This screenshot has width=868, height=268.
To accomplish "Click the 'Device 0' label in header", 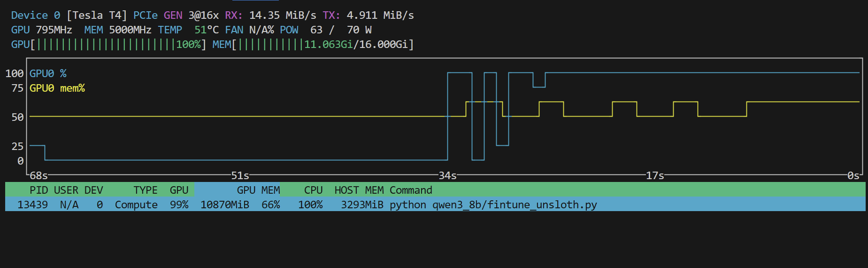I will 36,16.
